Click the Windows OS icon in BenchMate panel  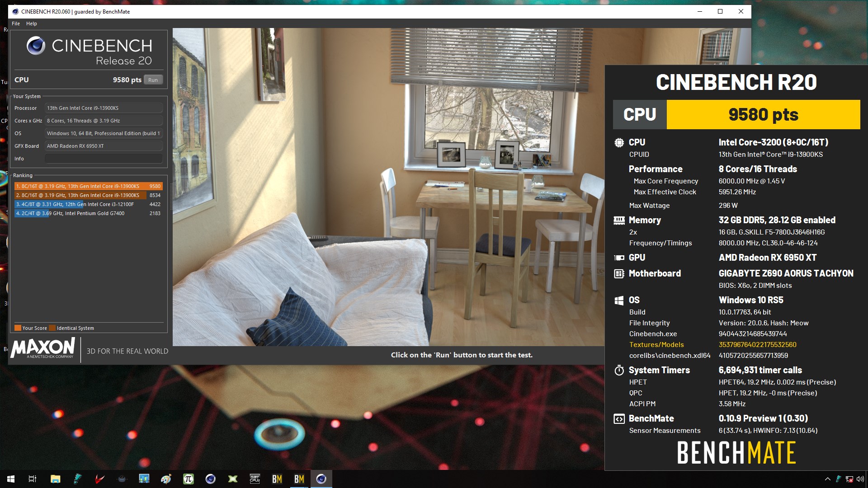(619, 300)
